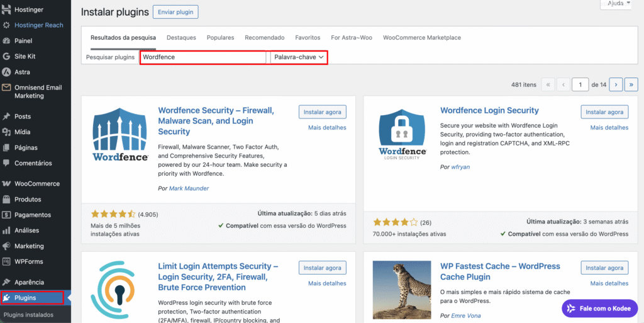Open author link Mark Maunder
The image size is (644, 323).
pos(189,188)
